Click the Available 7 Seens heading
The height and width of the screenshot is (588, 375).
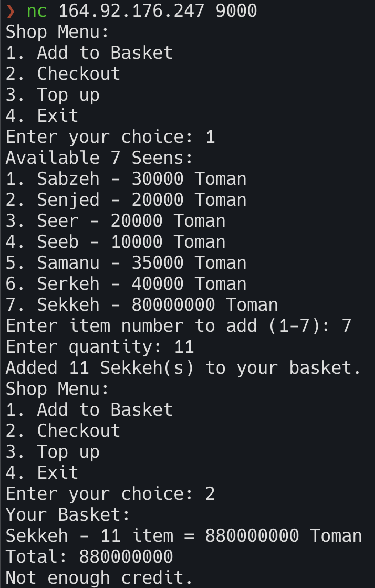click(x=99, y=157)
